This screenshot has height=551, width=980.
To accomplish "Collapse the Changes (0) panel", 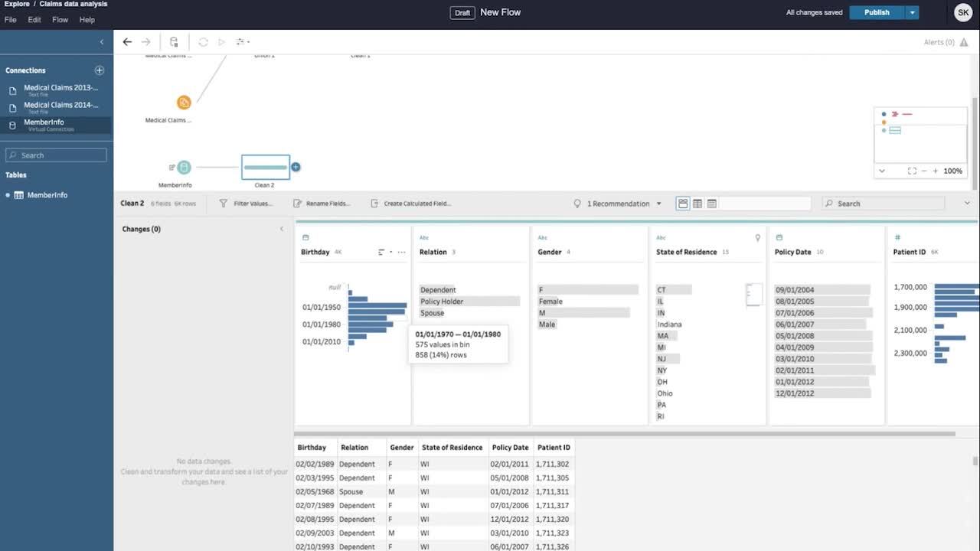I will pyautogui.click(x=281, y=229).
